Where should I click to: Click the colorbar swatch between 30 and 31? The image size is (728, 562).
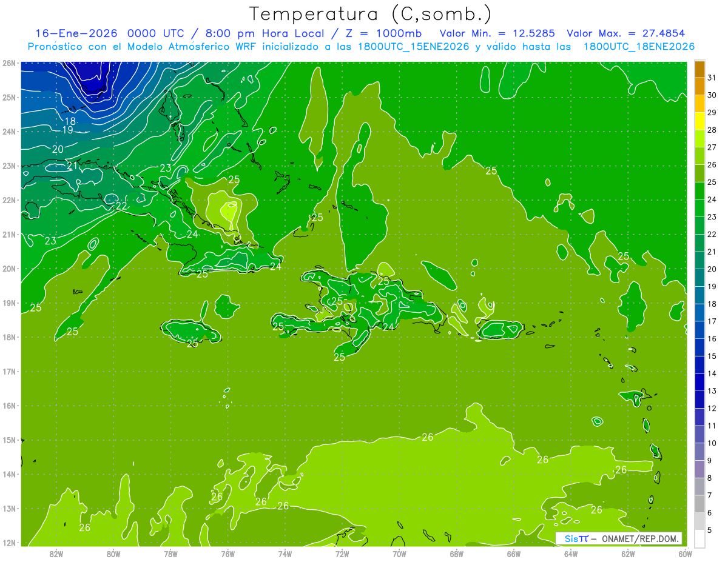[x=699, y=87]
